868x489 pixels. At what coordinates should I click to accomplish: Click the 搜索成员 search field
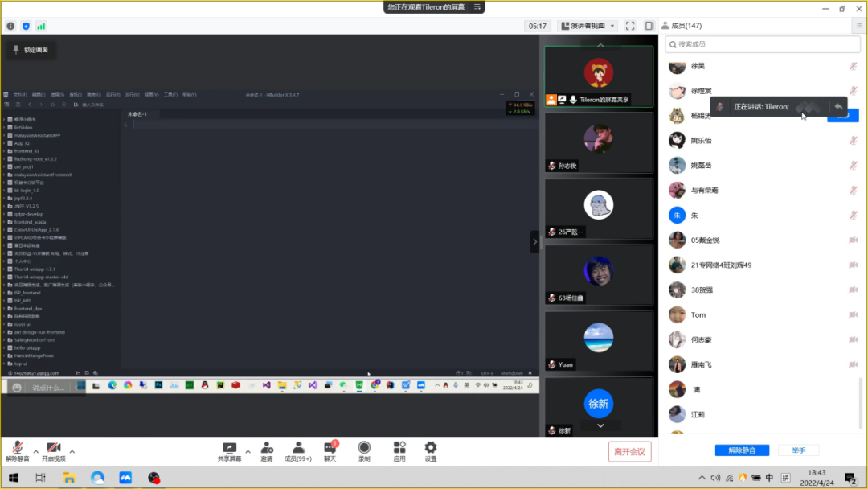click(762, 44)
